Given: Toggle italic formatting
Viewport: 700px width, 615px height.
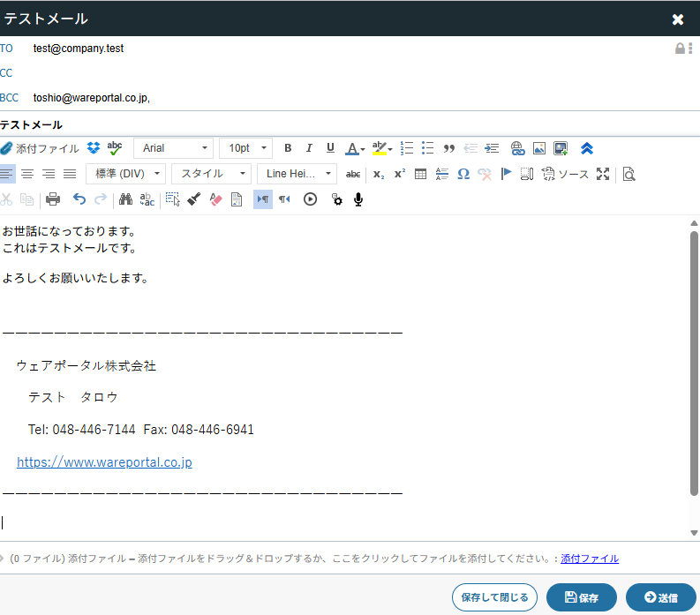Looking at the screenshot, I should (309, 148).
